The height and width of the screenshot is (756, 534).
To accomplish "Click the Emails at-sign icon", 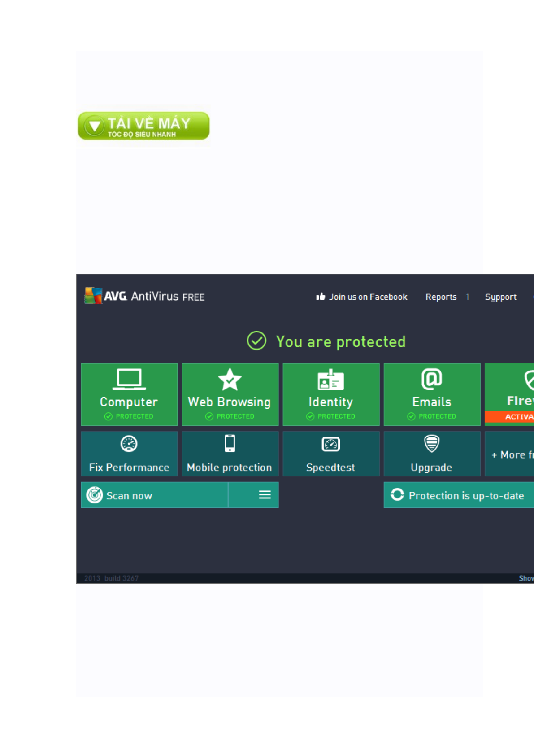I will coord(432,379).
